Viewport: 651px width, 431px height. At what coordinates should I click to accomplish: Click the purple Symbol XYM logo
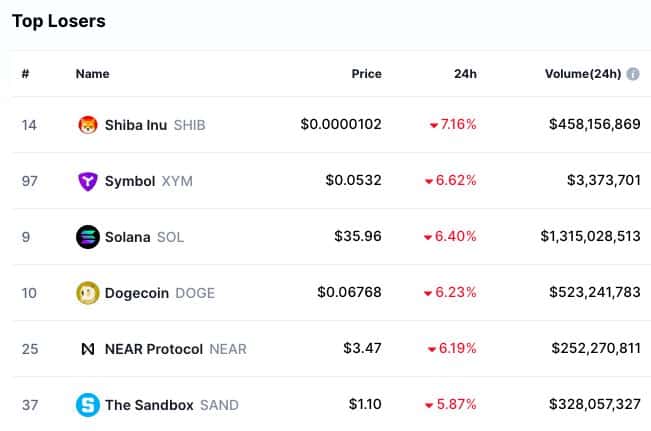tap(88, 181)
